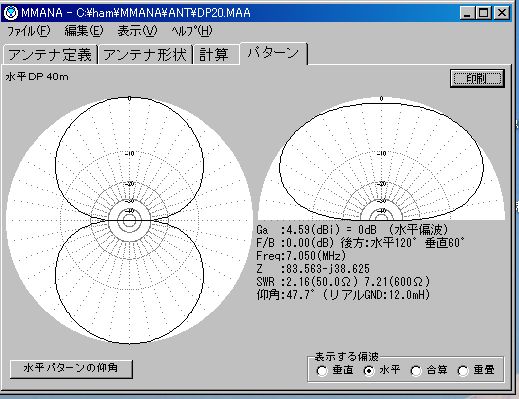Maximize the MMANA window
Viewport: 519px width, 399px height.
click(x=483, y=13)
